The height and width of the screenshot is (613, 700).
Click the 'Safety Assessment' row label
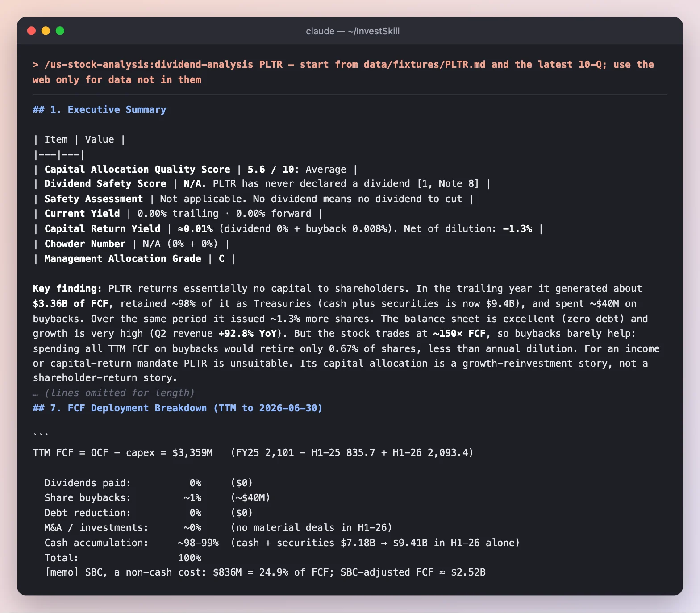94,199
